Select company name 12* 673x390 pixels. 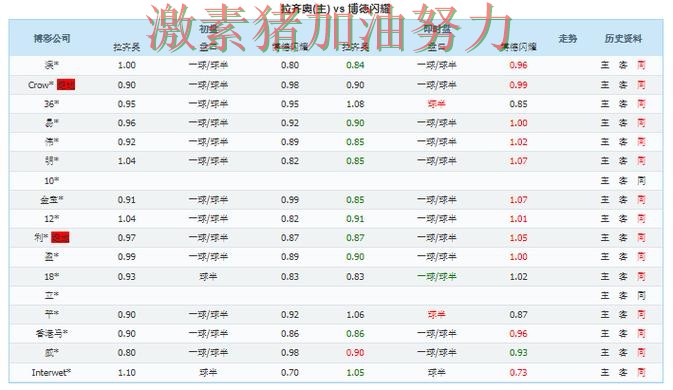[x=52, y=219]
